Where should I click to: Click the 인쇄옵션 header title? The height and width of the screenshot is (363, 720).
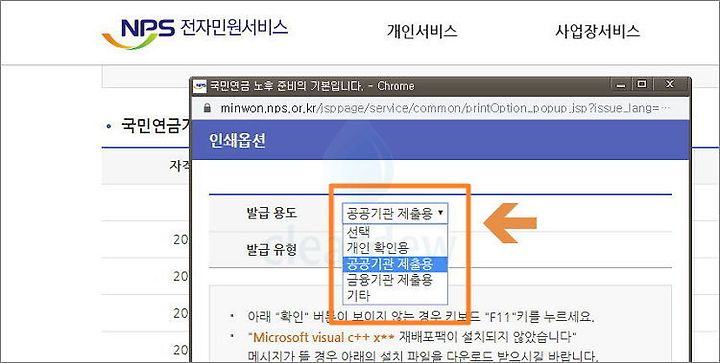(x=237, y=140)
